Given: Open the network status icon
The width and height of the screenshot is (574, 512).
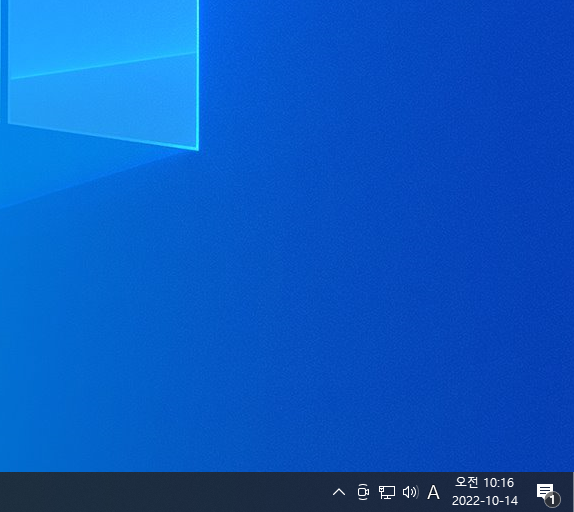Looking at the screenshot, I should tap(387, 492).
